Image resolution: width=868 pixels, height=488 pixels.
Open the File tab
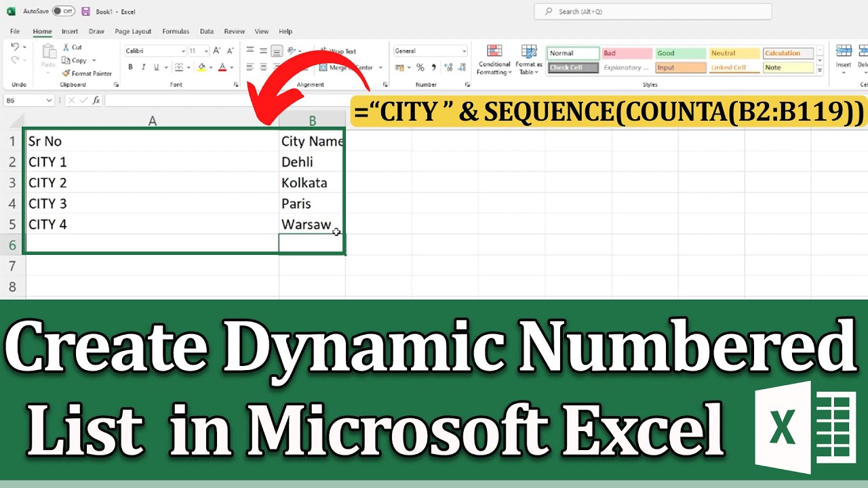(15, 31)
